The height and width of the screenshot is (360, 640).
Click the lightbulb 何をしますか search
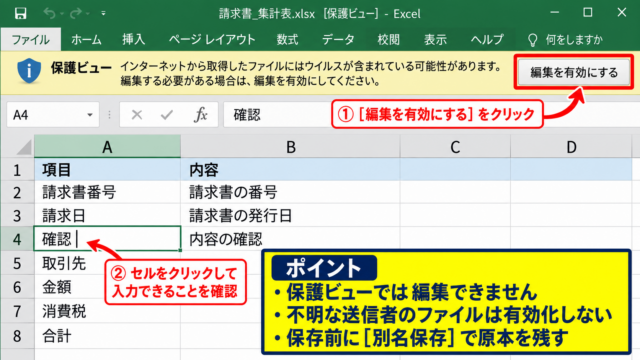566,40
